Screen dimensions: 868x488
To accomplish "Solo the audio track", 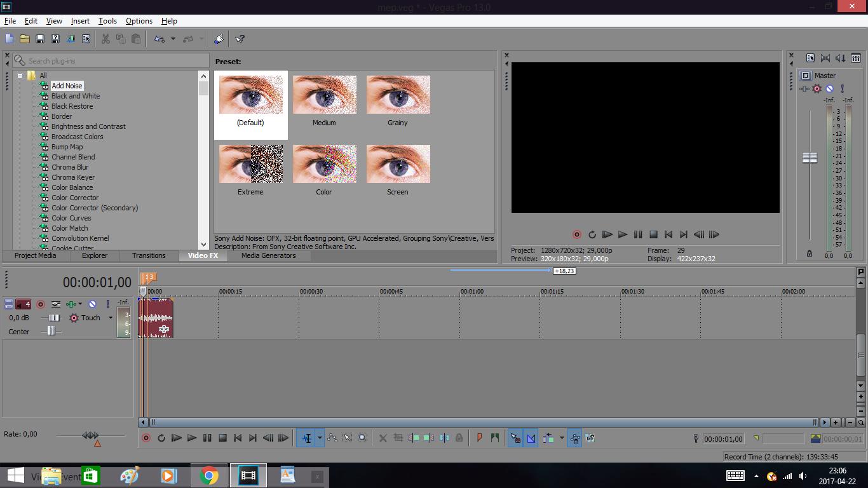I will coord(108,304).
